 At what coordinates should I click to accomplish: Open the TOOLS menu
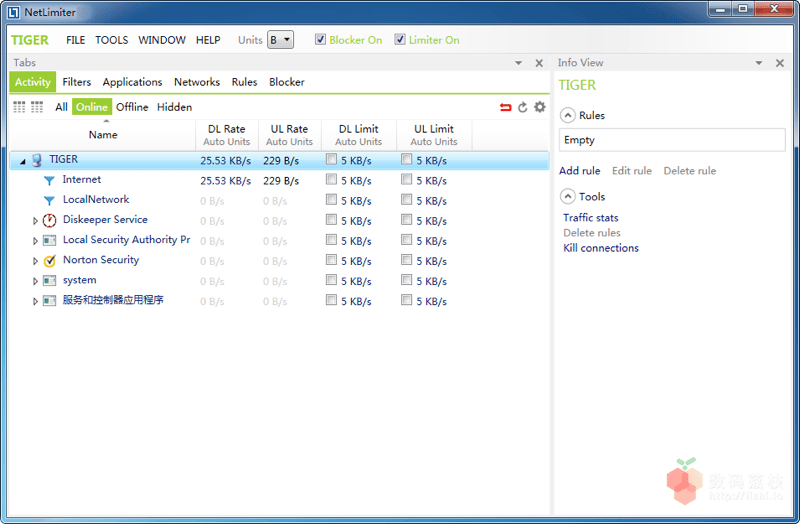click(x=112, y=40)
